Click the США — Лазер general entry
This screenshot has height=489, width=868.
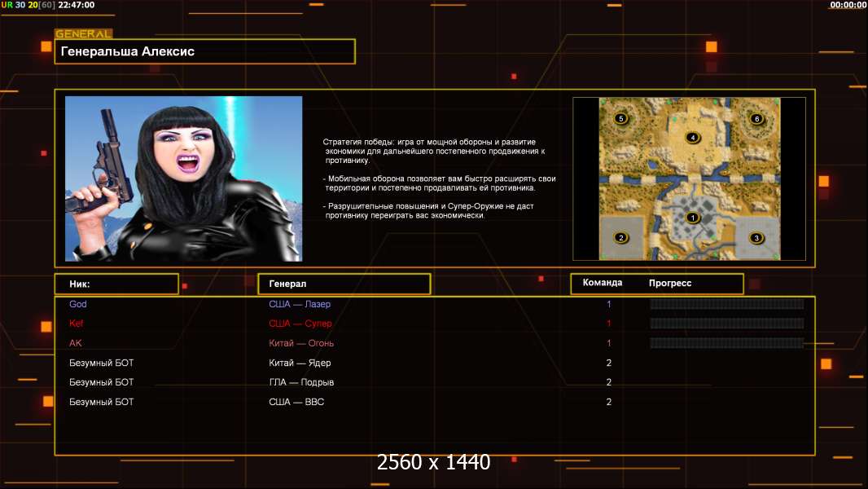click(x=300, y=304)
